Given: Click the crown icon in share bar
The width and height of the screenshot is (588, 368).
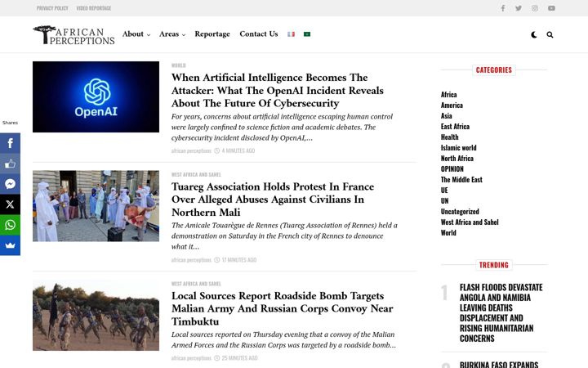Looking at the screenshot, I should click(10, 245).
